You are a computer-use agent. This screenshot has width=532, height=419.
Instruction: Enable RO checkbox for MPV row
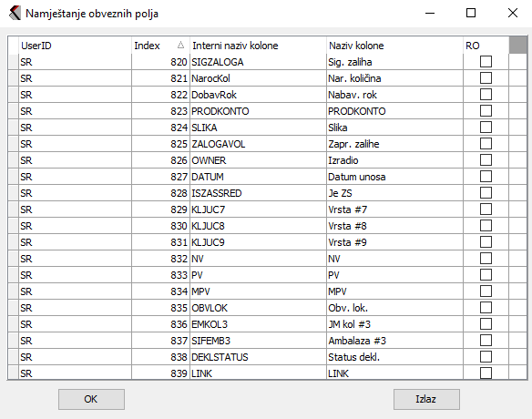(x=486, y=291)
